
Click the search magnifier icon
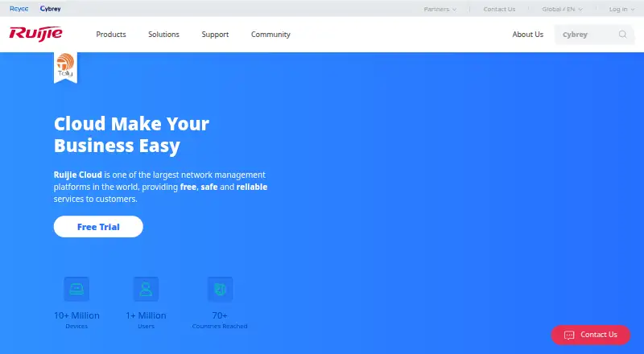[x=622, y=35]
